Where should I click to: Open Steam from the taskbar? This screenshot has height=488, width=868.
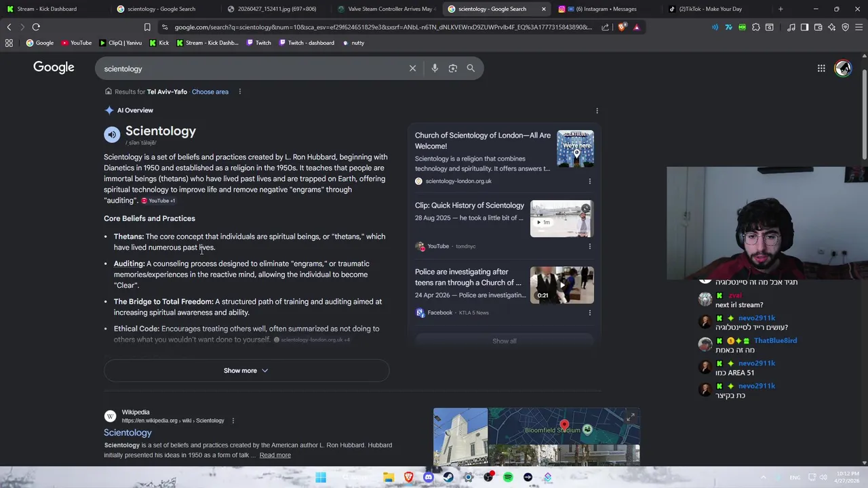pos(448,477)
